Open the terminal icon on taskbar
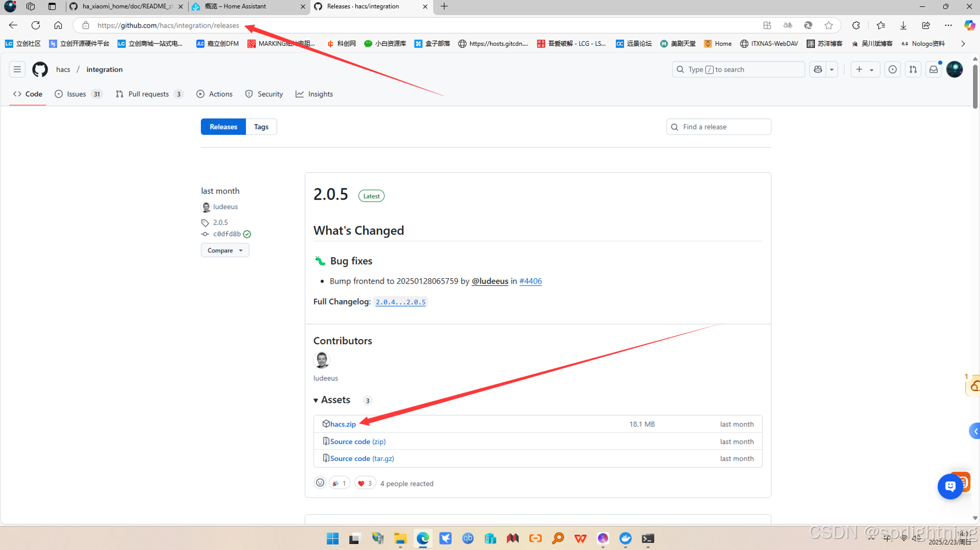 [x=647, y=538]
